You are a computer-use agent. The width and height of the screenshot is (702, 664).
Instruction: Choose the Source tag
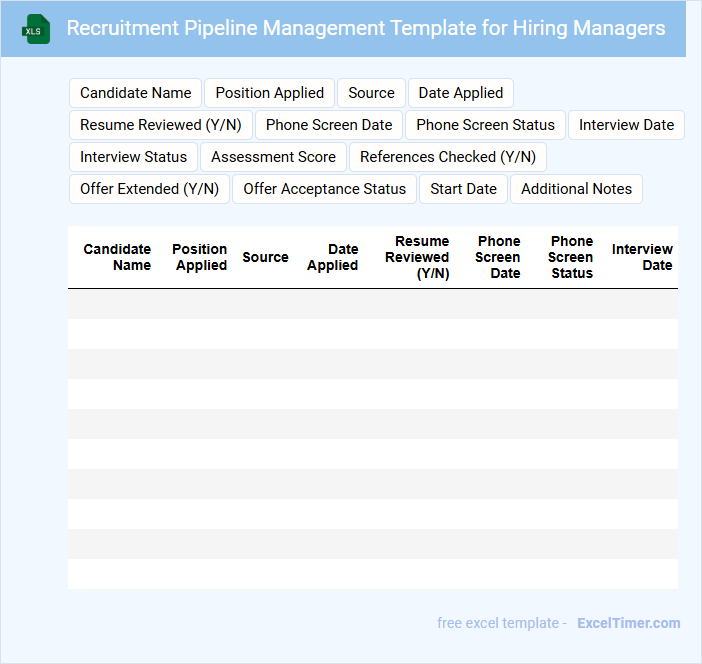[371, 93]
